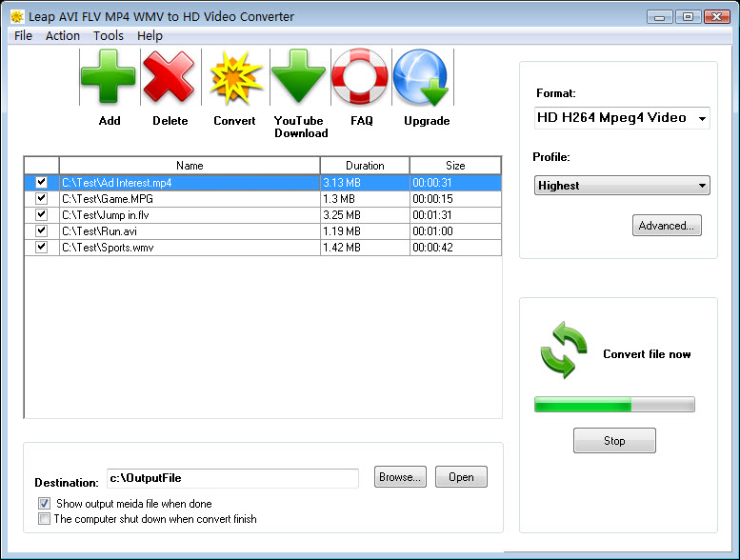
Task: Uncheck the Jump in.flv row checkbox
Action: click(42, 214)
